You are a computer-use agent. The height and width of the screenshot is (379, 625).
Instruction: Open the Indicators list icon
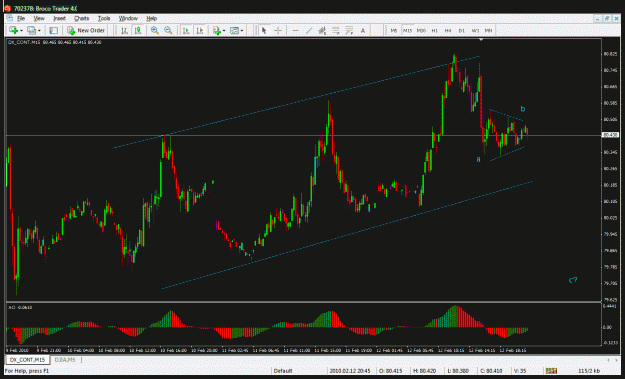click(x=217, y=30)
